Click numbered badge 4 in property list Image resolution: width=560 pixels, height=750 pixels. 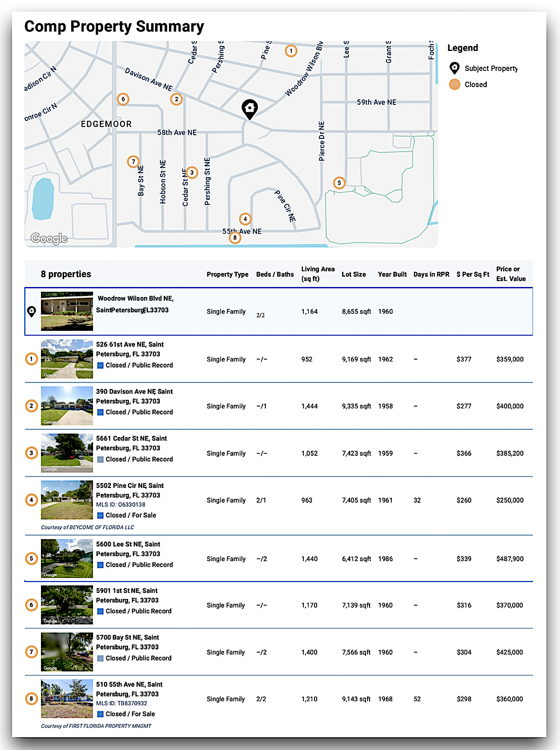point(31,500)
